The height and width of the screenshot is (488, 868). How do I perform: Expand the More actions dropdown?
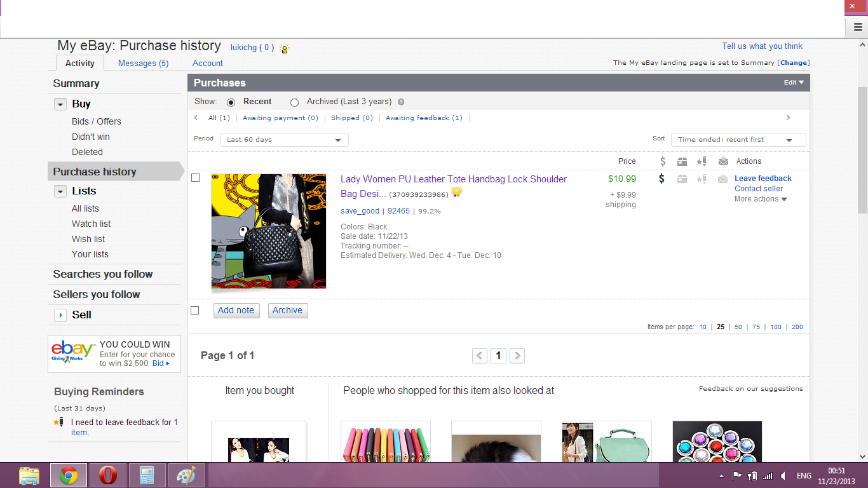[761, 199]
